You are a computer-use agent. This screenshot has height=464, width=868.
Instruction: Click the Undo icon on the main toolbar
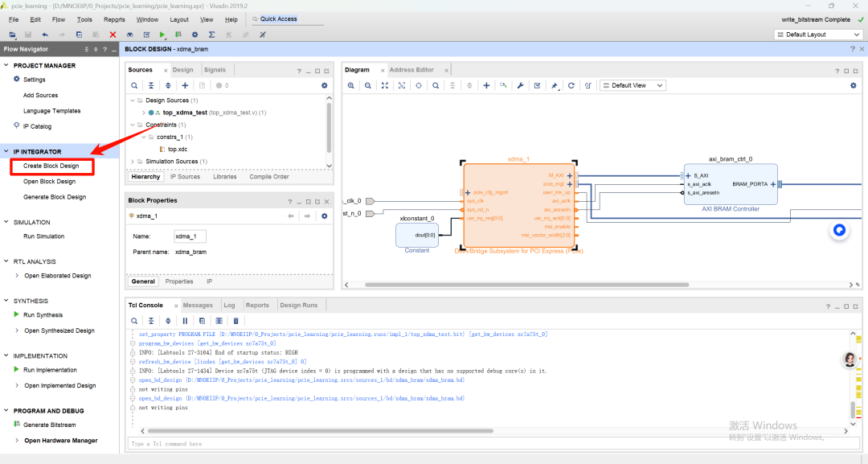pyautogui.click(x=46, y=35)
